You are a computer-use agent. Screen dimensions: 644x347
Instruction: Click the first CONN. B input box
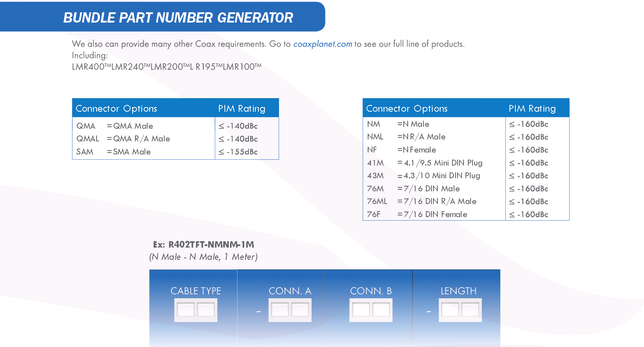(x=361, y=309)
